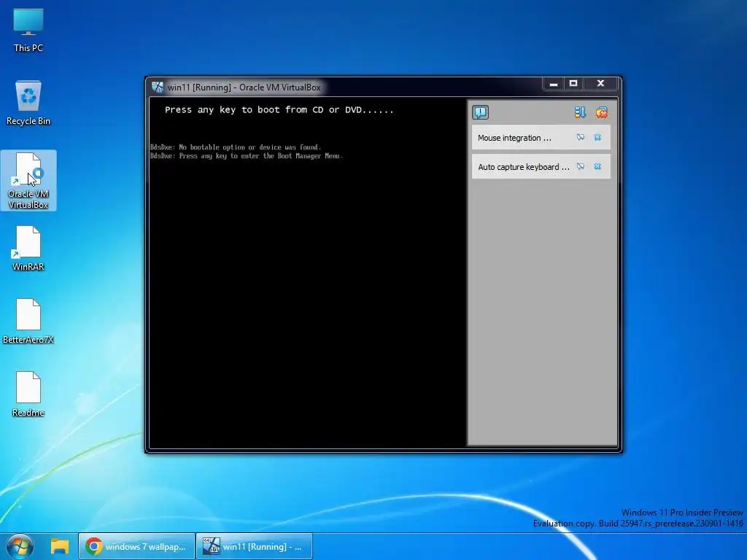Expand the Auto capture keyboard notification text
This screenshot has height=560, width=747.
[x=524, y=167]
